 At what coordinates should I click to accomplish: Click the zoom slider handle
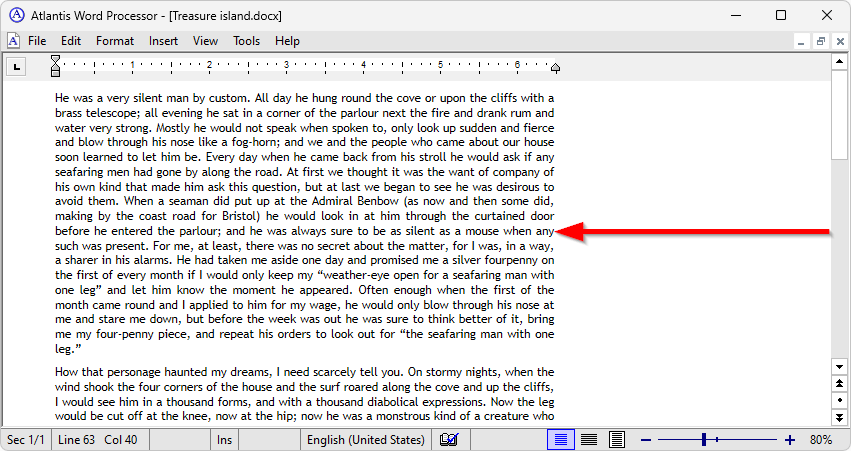pos(704,439)
